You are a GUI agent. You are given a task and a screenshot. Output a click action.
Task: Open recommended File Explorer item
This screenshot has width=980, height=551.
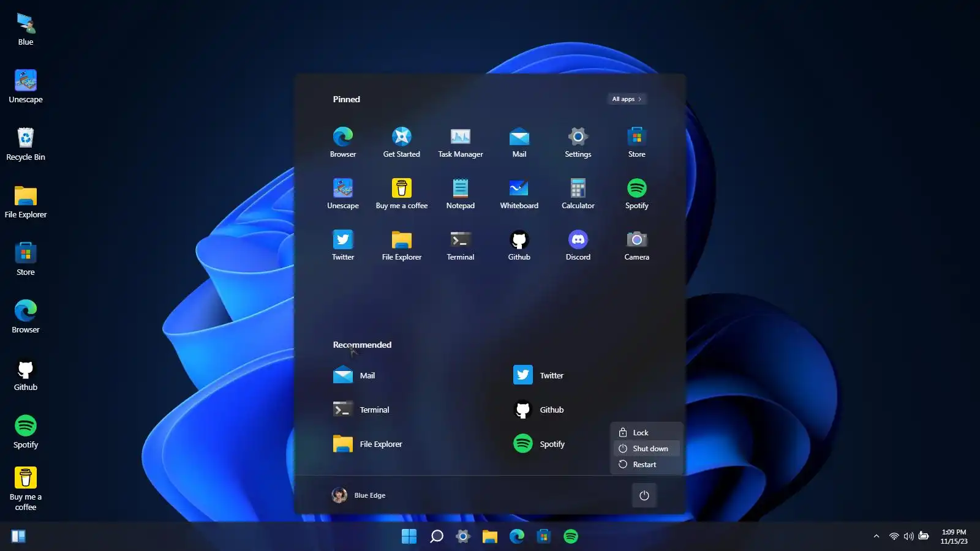[367, 444]
